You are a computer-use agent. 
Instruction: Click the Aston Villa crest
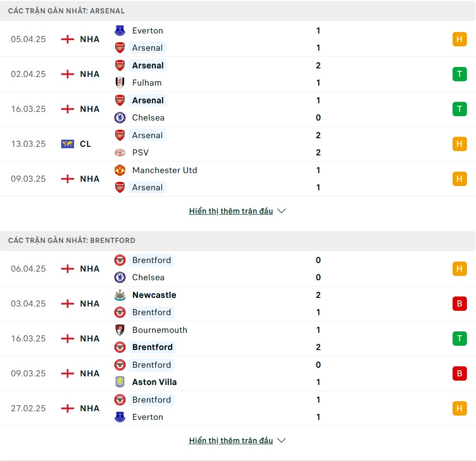click(120, 382)
